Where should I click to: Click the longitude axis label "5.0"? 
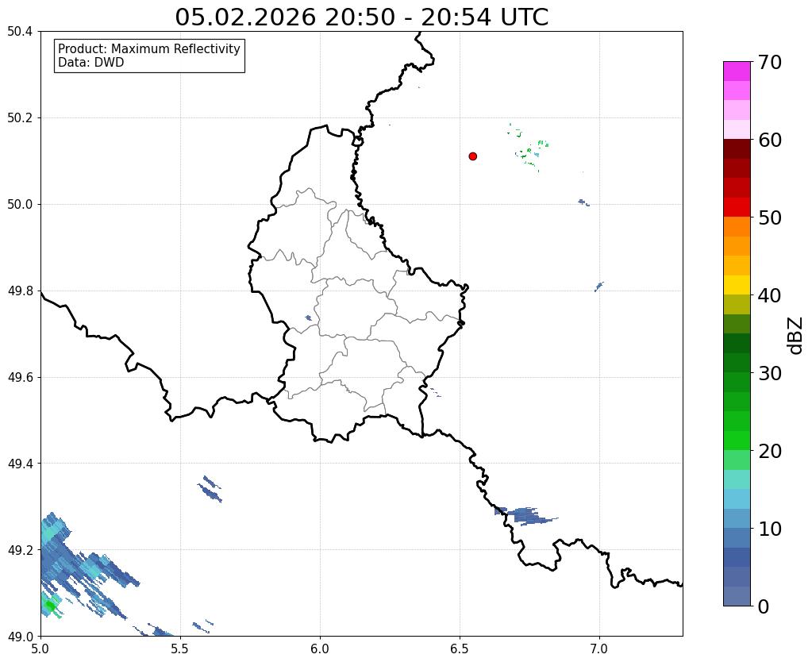[40, 649]
